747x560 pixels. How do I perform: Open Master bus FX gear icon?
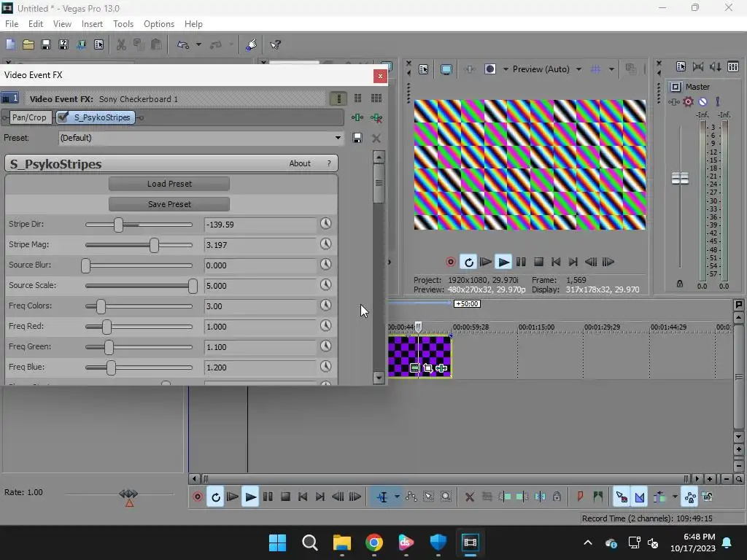(x=688, y=101)
